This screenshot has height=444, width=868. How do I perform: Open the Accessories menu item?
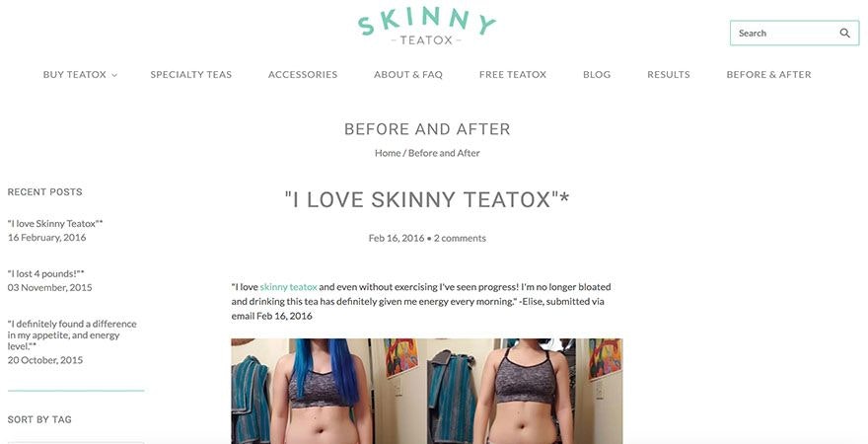coord(303,75)
